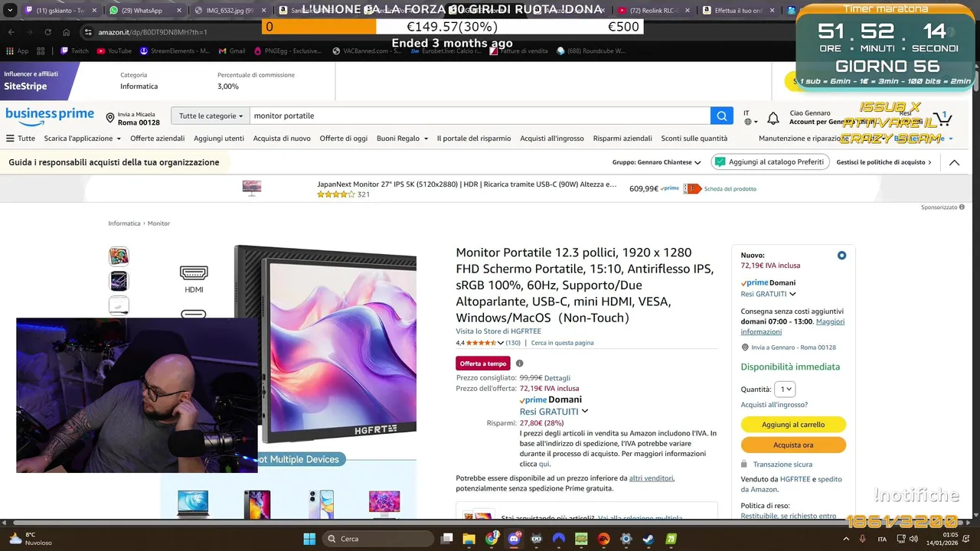Screen dimensions: 980x551
Task: Go back with the browser arrow
Action: tap(11, 32)
